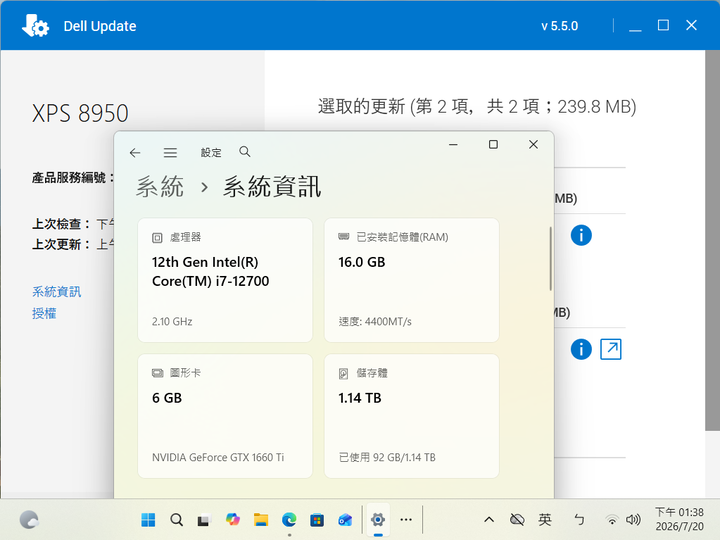Go to 系統 breadcrumb in Settings

pos(160,187)
